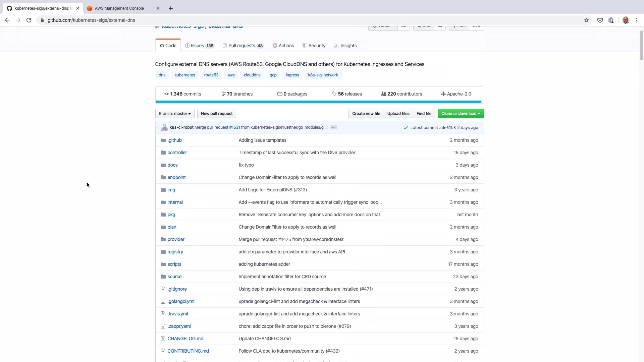Open the Clone or download dropdown
The width and height of the screenshot is (644, 362).
pos(460,114)
